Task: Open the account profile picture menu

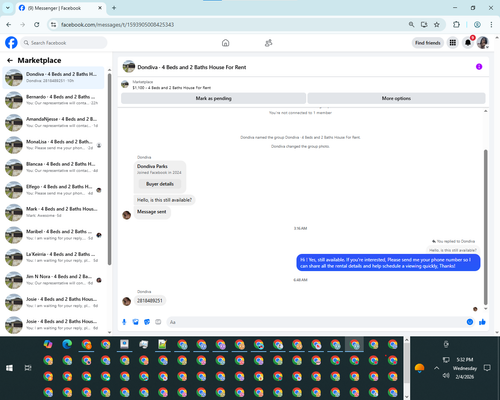Action: [483, 43]
